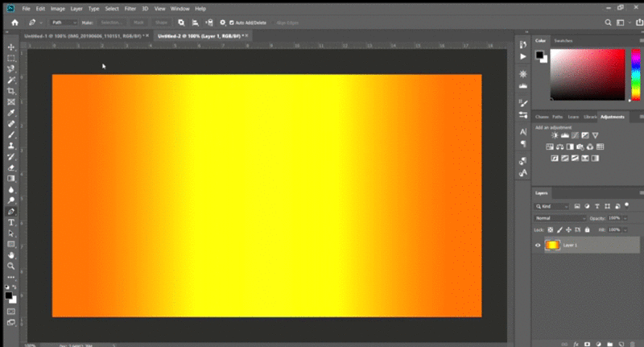644x347 pixels.
Task: Select the Rectangular Marquee tool
Action: coord(11,58)
